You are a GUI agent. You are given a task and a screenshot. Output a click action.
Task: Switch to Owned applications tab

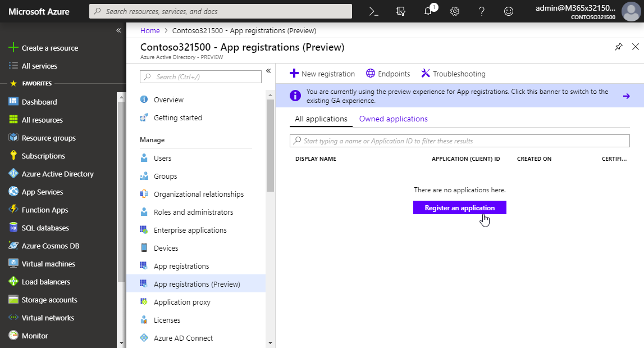(x=393, y=119)
